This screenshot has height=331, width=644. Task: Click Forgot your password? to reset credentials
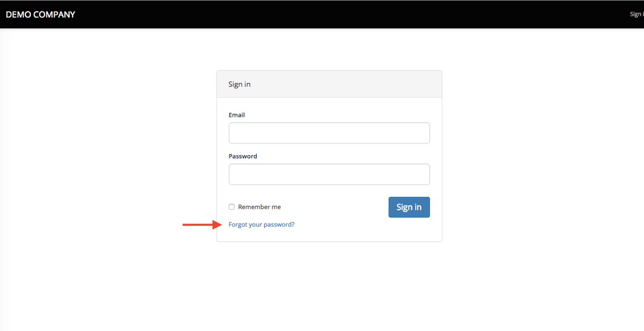tap(261, 224)
